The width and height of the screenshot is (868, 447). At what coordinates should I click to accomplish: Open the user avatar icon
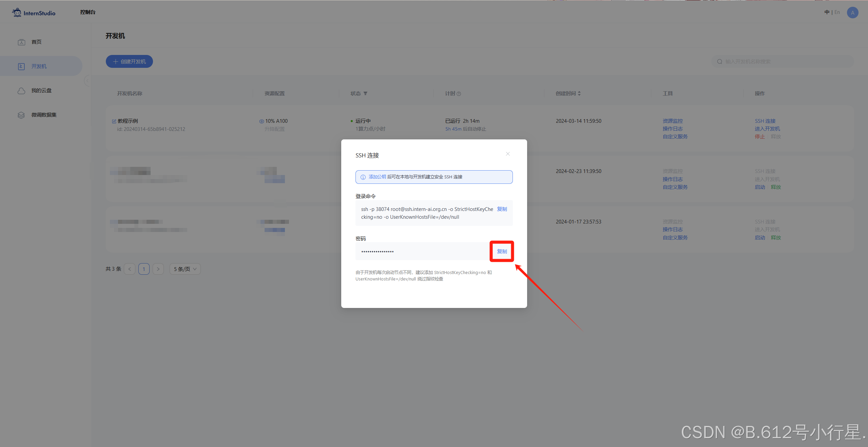click(852, 13)
